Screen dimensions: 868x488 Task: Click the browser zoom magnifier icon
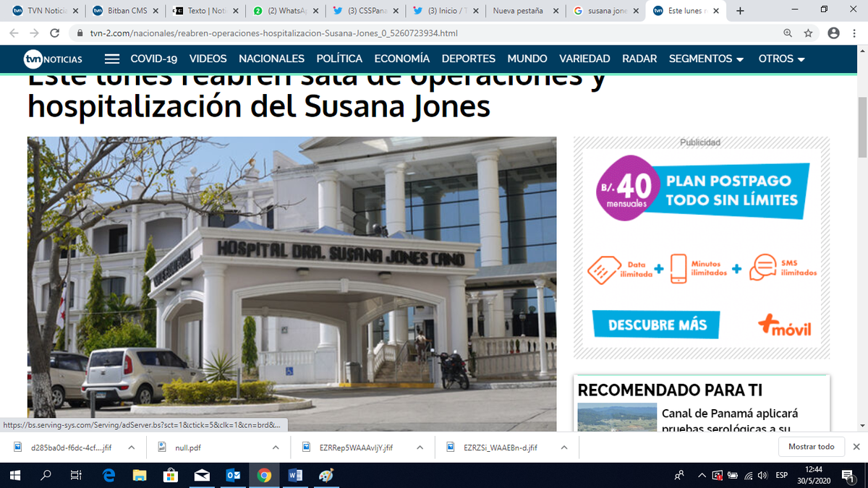click(788, 33)
